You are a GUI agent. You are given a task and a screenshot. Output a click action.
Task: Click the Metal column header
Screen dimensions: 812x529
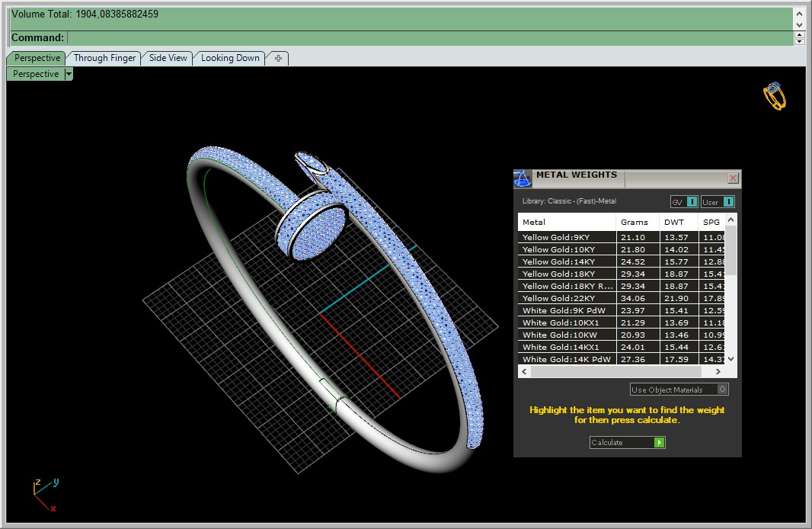[x=567, y=222]
